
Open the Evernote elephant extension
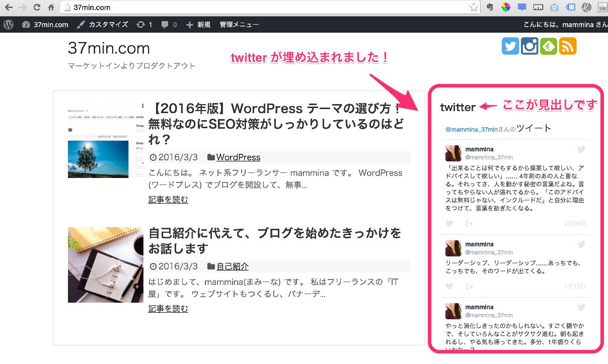(x=490, y=8)
